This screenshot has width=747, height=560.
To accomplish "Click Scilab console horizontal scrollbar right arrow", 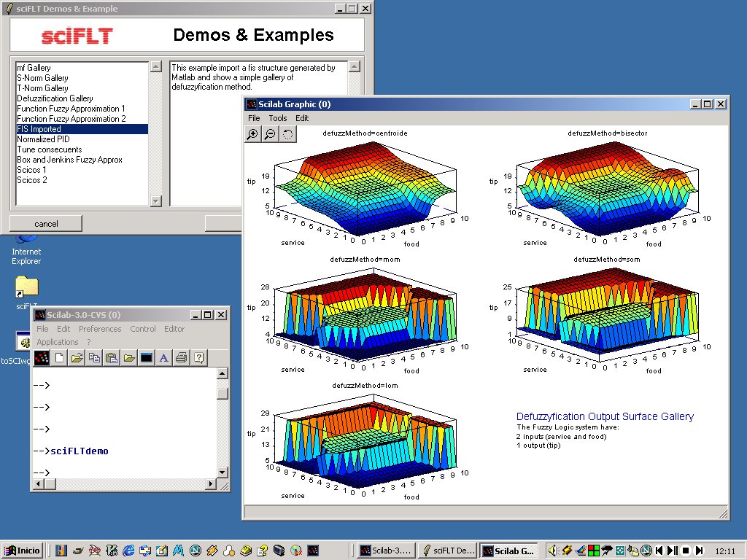I will (x=211, y=484).
